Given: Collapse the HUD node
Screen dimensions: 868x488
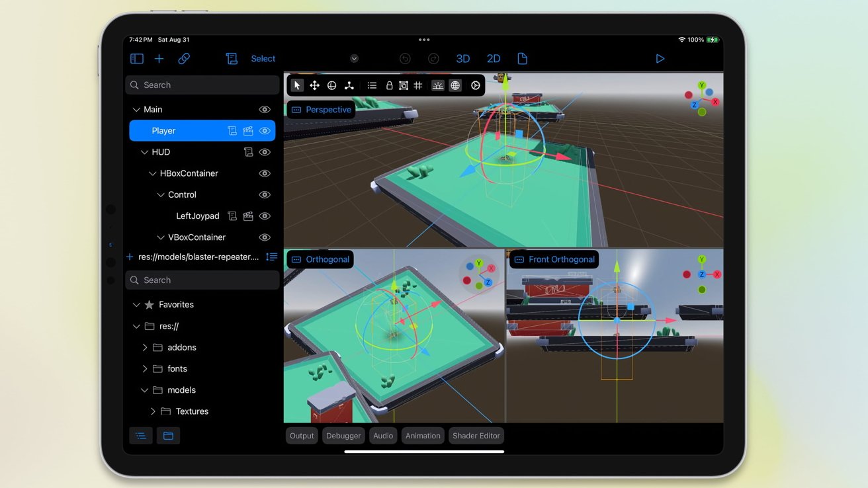Looking at the screenshot, I should pos(144,152).
